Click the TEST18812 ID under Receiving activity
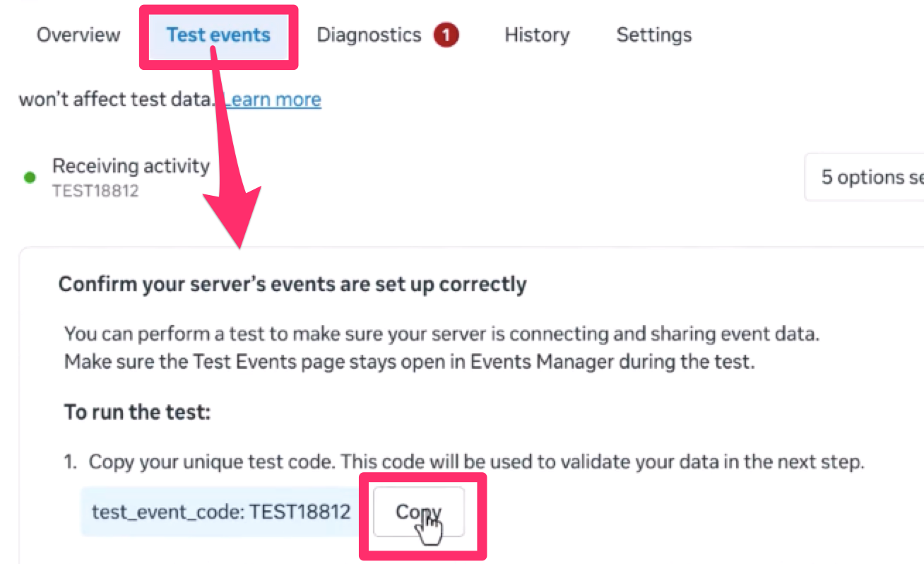This screenshot has width=924, height=564. click(x=95, y=191)
